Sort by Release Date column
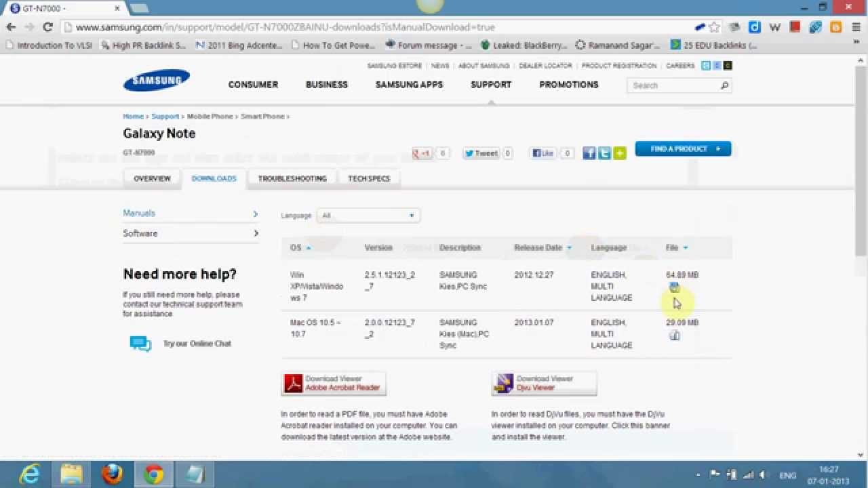This screenshot has height=488, width=868. (x=542, y=247)
